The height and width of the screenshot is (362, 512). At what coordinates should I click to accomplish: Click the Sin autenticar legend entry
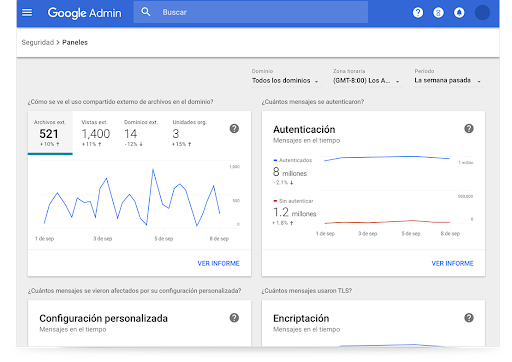293,201
